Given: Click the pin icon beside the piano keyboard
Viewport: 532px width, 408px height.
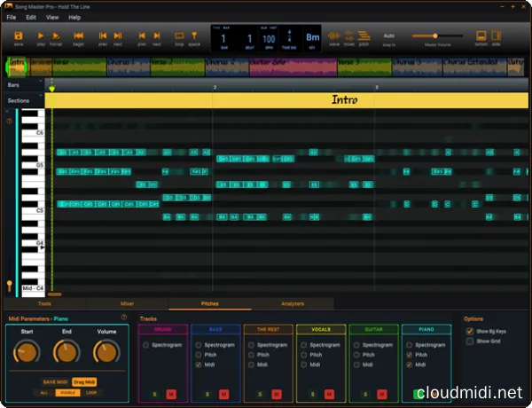Looking at the screenshot, I should point(10,286).
